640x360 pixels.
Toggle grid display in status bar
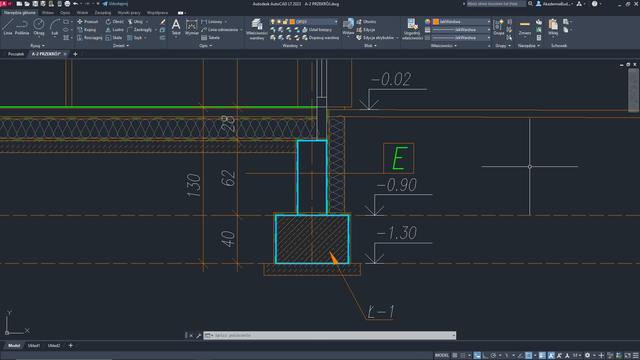click(455, 356)
